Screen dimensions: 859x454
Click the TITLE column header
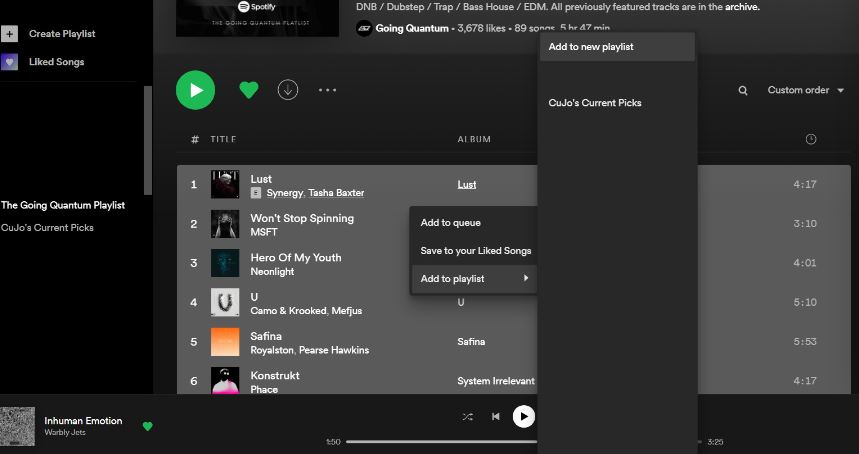point(224,139)
